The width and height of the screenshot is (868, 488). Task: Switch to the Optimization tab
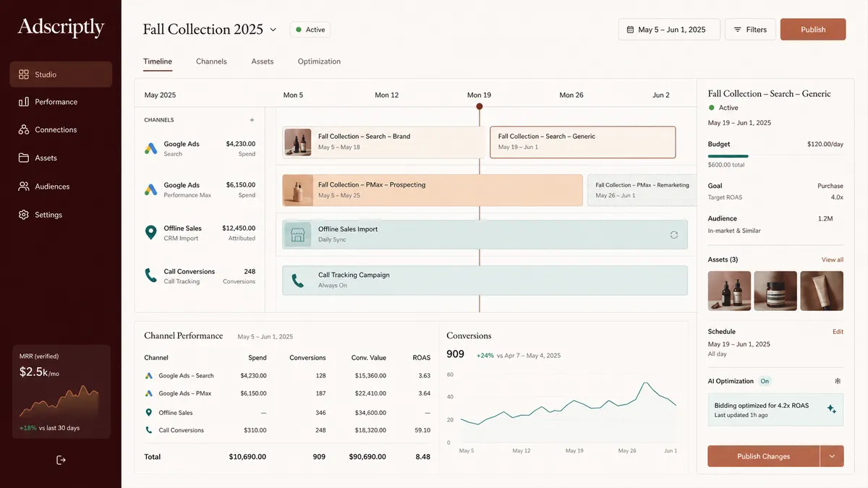[319, 61]
